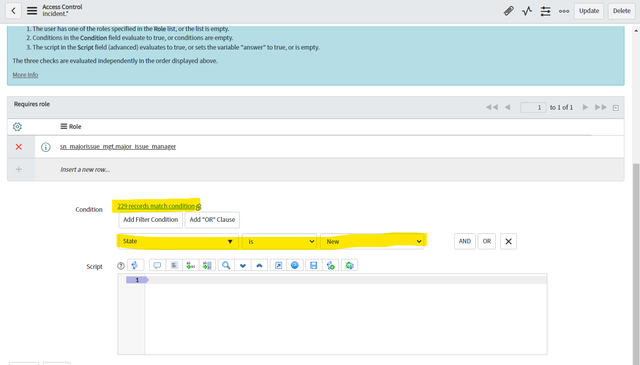Go to next page of role list
640x365 pixels.
585,107
